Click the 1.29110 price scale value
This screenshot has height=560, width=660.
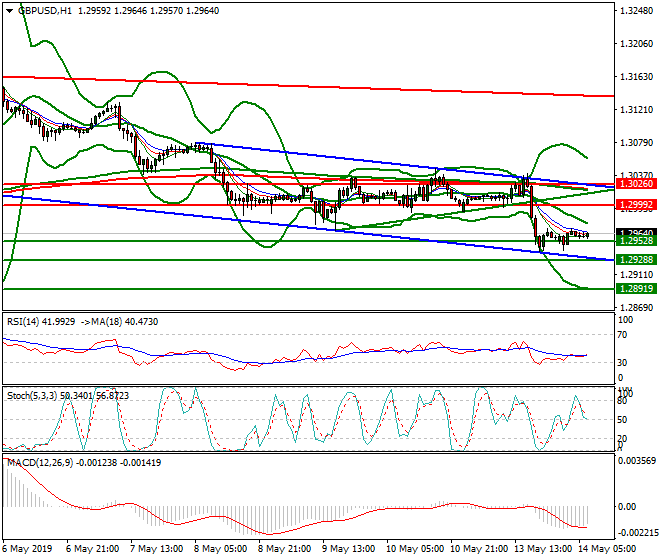tap(636, 275)
